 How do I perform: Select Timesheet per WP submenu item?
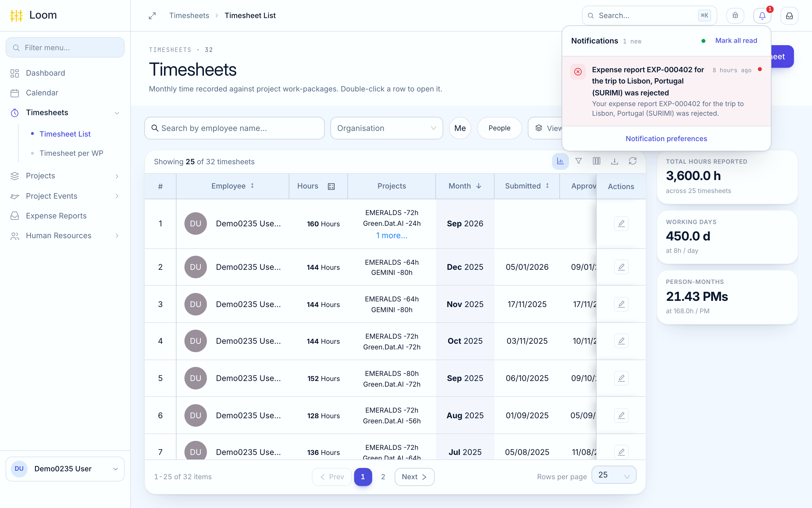pyautogui.click(x=71, y=153)
